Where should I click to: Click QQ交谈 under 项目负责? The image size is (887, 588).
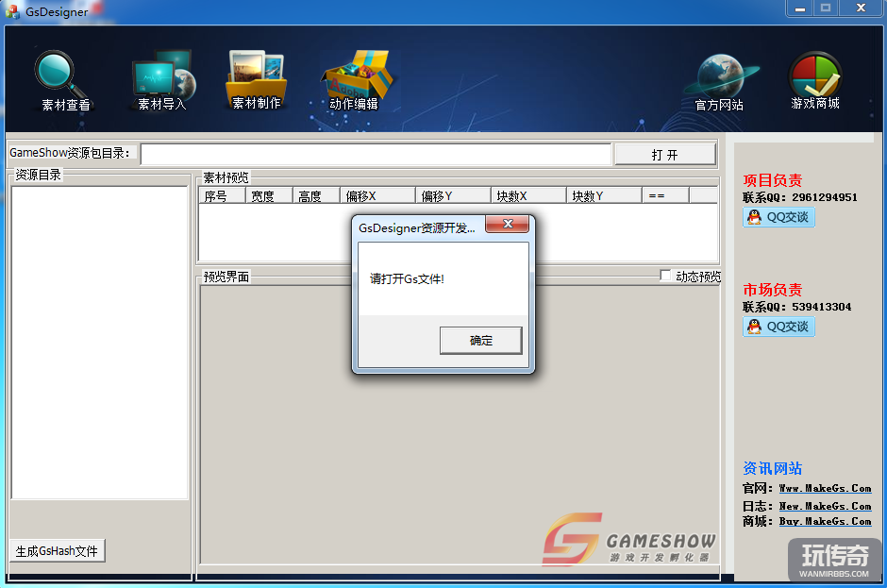(x=778, y=217)
